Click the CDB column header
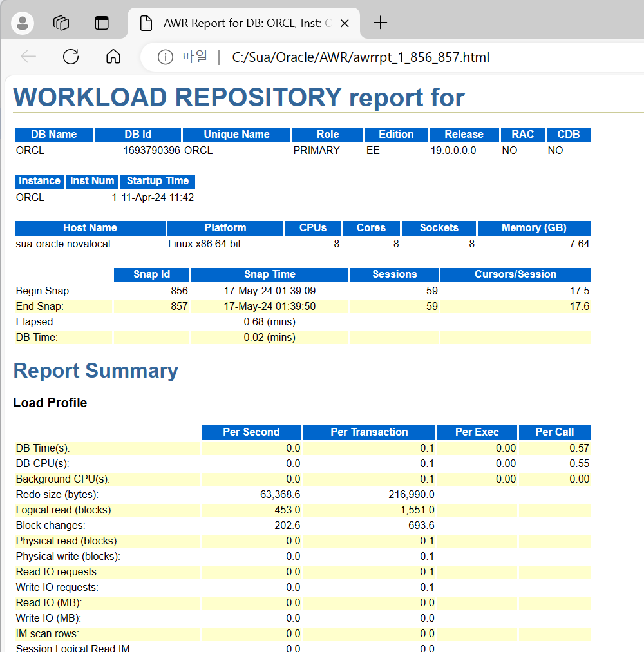644x652 pixels. [569, 134]
